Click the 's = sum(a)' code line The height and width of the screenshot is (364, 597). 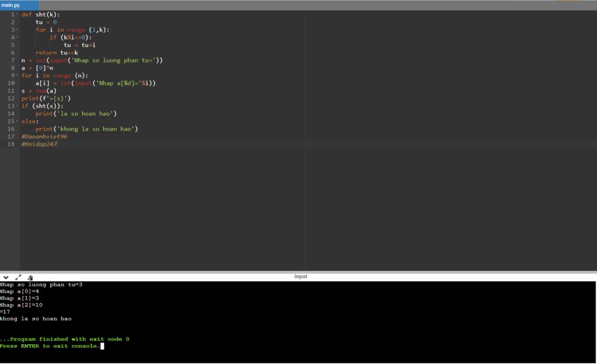click(x=39, y=90)
